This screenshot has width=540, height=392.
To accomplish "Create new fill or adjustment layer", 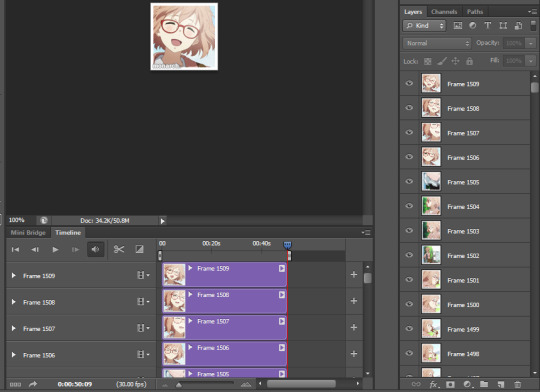I will tap(467, 384).
